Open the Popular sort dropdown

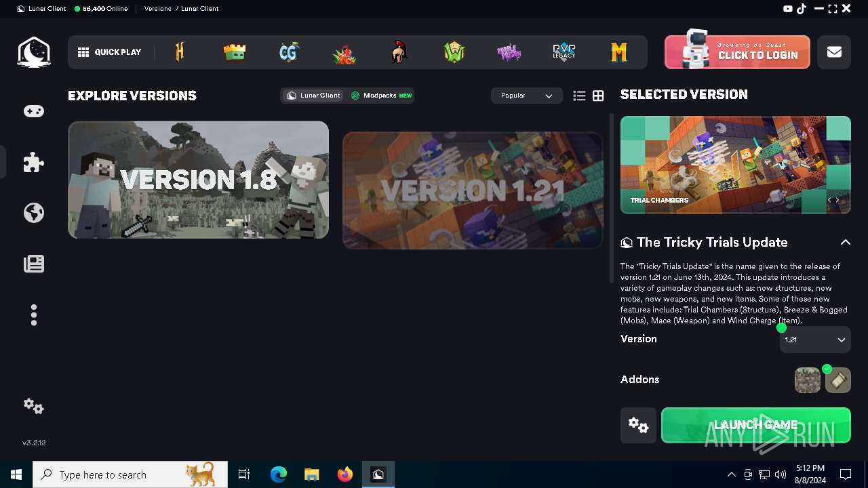526,96
